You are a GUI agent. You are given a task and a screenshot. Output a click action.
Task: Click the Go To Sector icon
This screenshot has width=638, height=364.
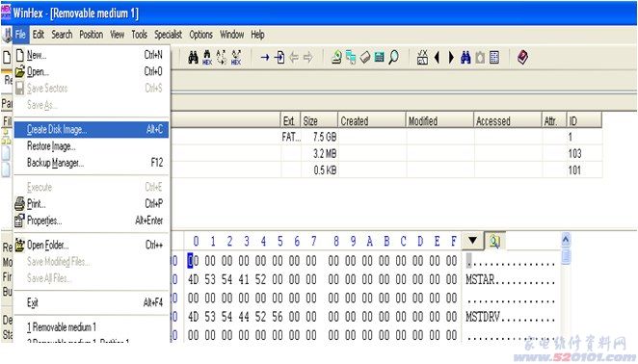279,58
